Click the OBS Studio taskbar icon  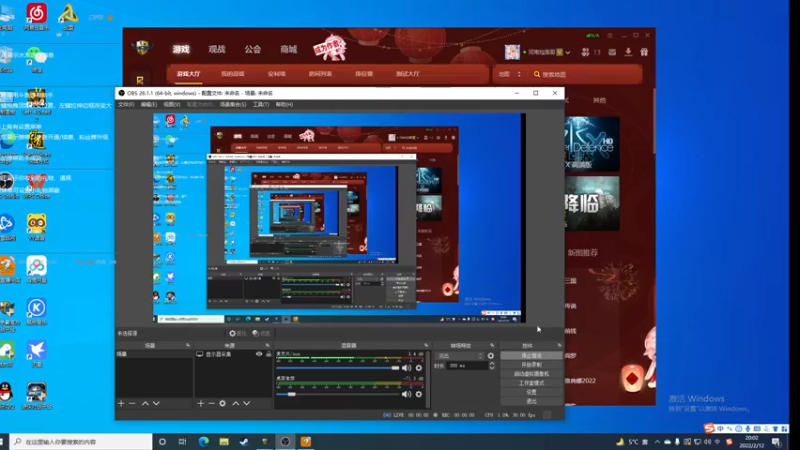tap(285, 442)
